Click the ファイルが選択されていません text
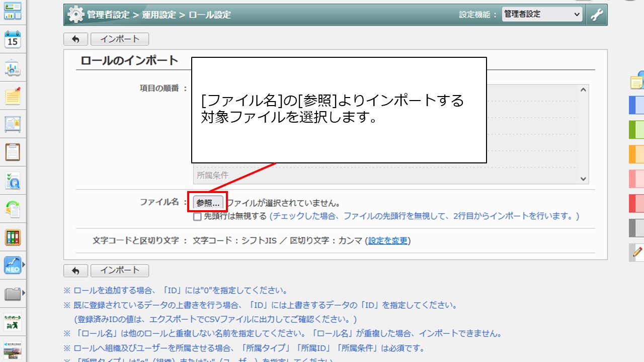Viewport: 644px width, 362px height. (283, 204)
